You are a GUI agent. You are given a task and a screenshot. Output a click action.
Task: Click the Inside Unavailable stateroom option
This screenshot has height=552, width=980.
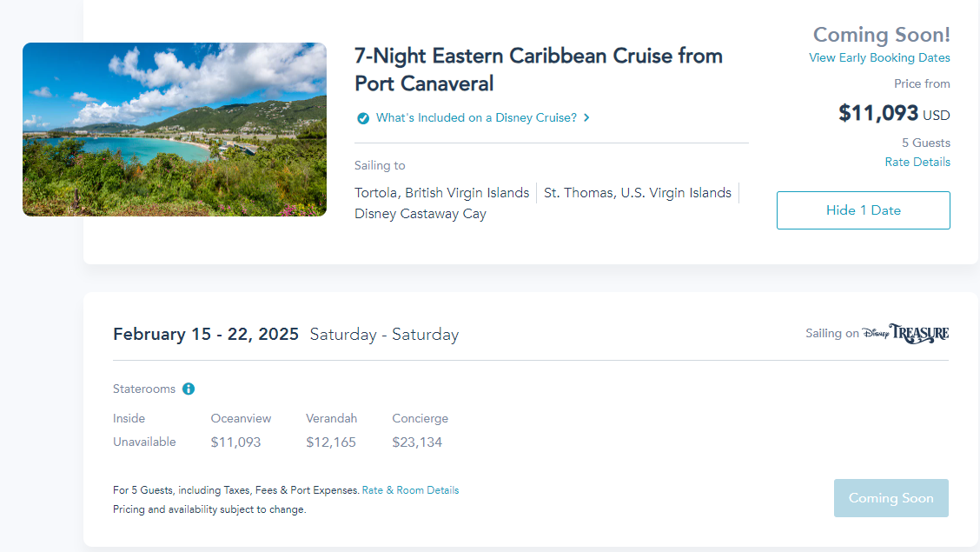(144, 442)
